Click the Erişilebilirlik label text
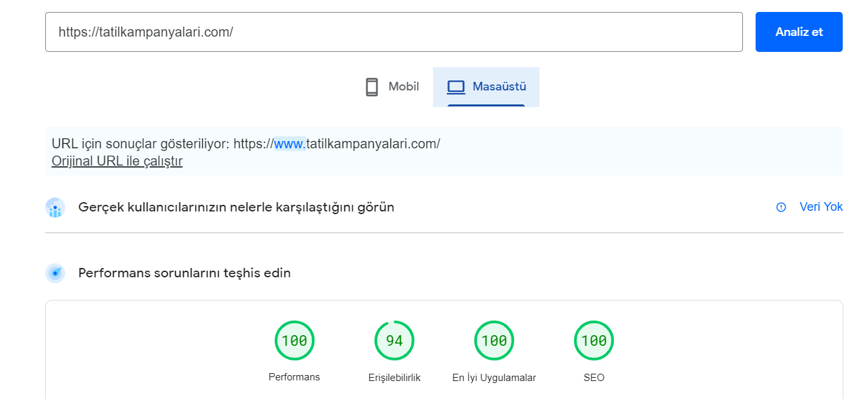 tap(394, 378)
